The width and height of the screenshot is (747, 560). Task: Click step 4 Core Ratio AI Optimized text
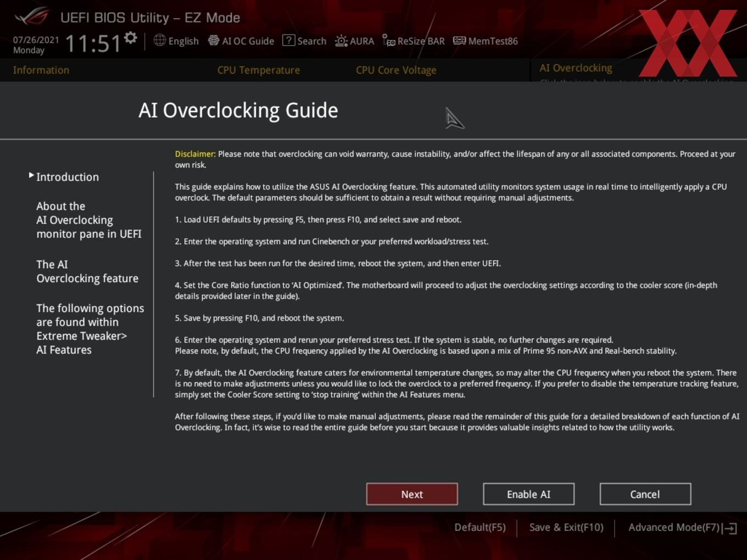pos(446,290)
